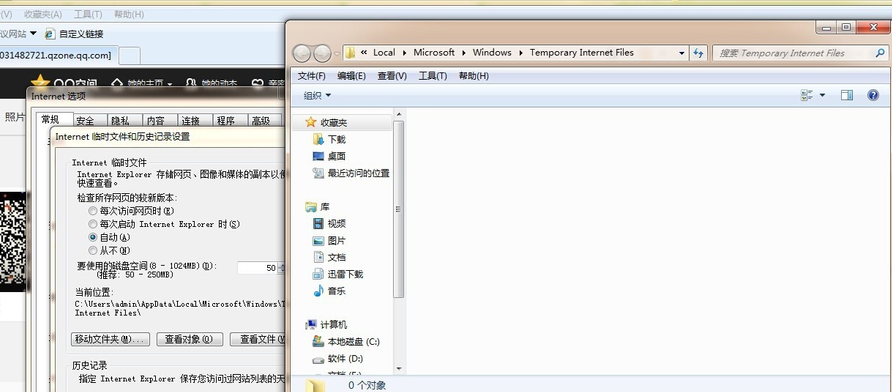Open the 组织 dropdown in Explorer toolbar
892x392 pixels.
(317, 96)
